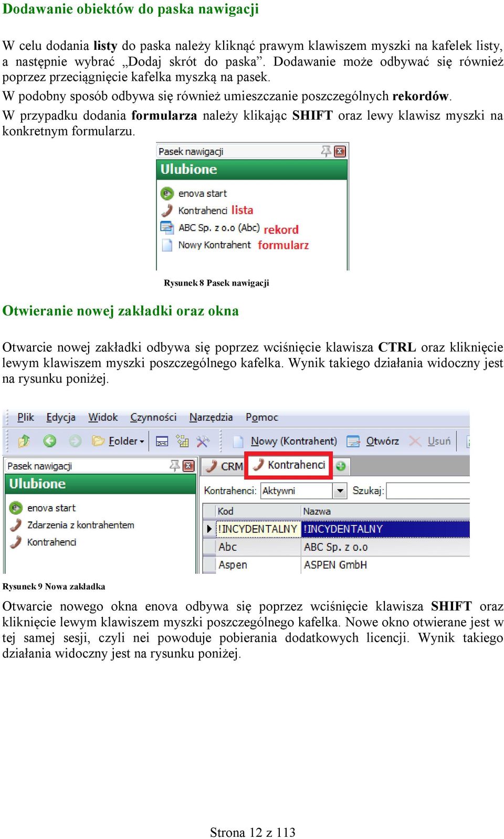Screen dimensions: 504x839
Task: Click the Usuń toolbar button
Action: [430, 441]
